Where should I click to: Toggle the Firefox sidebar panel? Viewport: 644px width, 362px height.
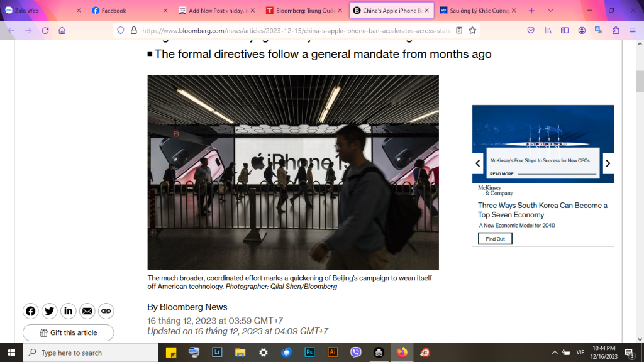click(x=565, y=30)
